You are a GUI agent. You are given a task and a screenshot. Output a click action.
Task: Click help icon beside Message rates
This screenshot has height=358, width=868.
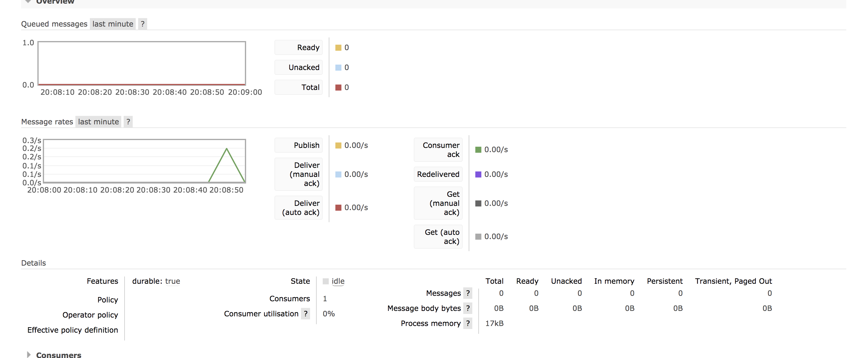(x=128, y=122)
